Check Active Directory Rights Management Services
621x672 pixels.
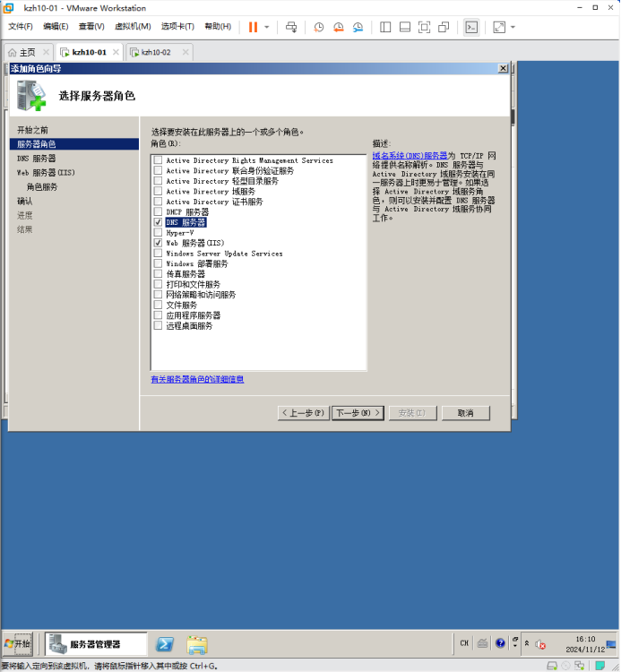point(158,160)
